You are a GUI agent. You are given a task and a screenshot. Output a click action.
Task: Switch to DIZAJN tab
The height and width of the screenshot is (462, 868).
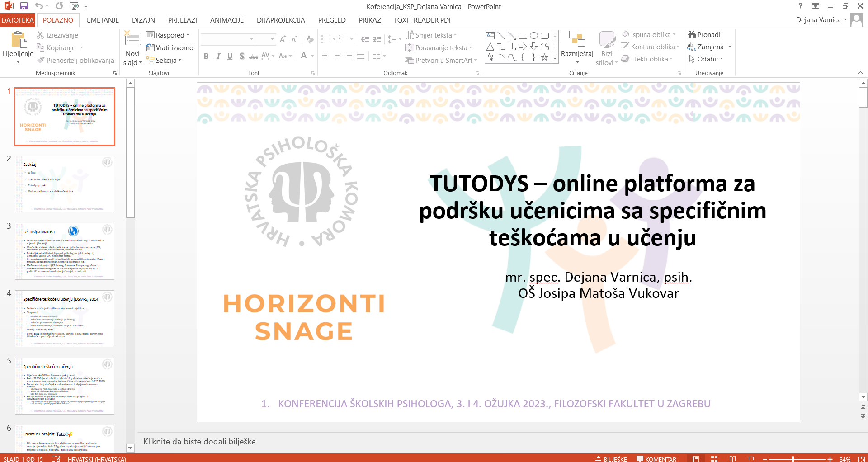coord(143,20)
